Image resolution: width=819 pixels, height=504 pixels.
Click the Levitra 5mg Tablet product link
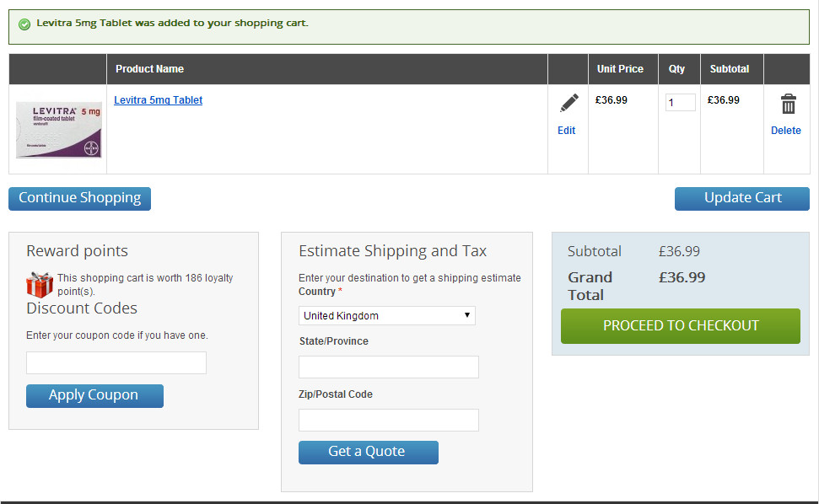159,100
